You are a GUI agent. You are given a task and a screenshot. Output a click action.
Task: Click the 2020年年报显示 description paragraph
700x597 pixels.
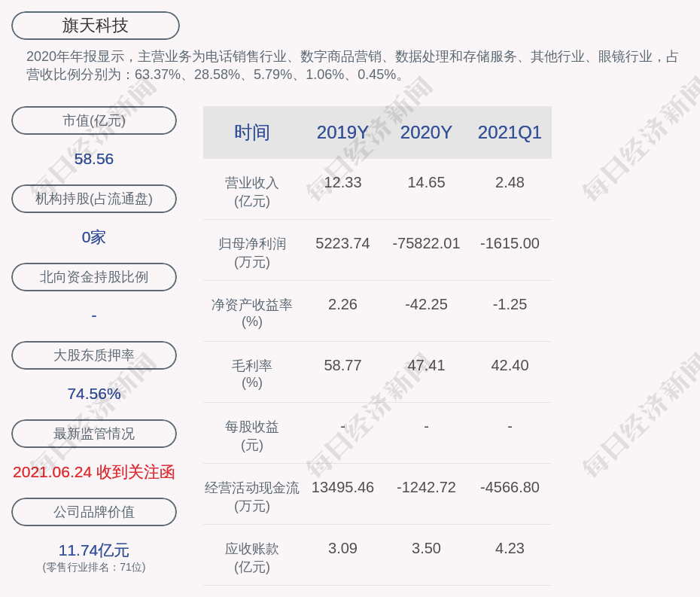(353, 65)
